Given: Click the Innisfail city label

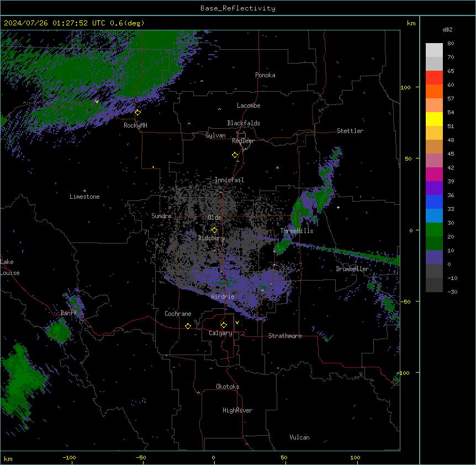Looking at the screenshot, I should pyautogui.click(x=229, y=180).
